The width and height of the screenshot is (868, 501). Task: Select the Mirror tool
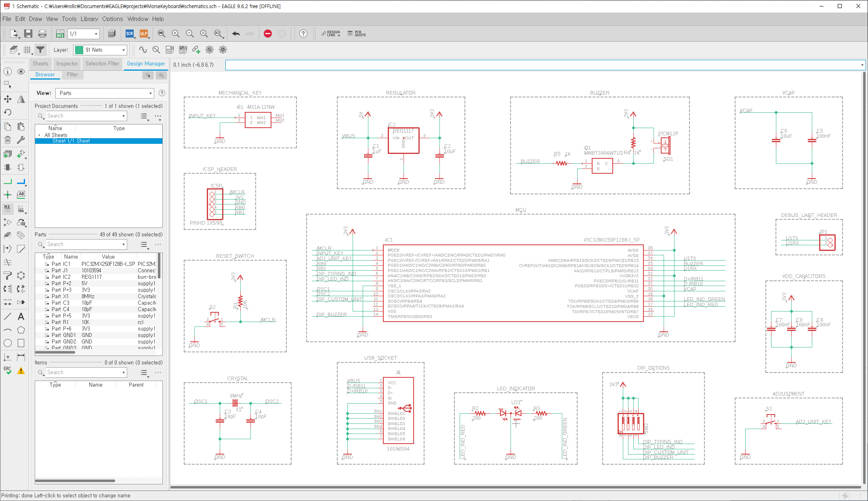pyautogui.click(x=21, y=99)
